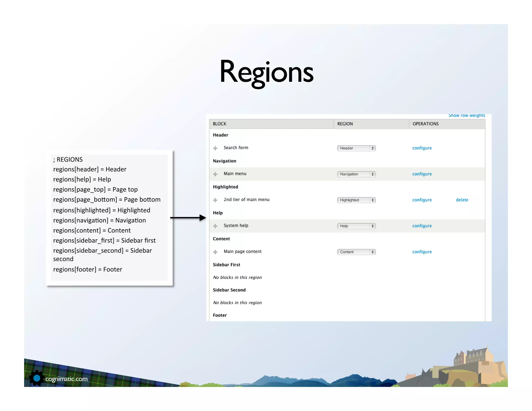The image size is (532, 411).
Task: Click the BLOCK column header
Action: coord(220,124)
